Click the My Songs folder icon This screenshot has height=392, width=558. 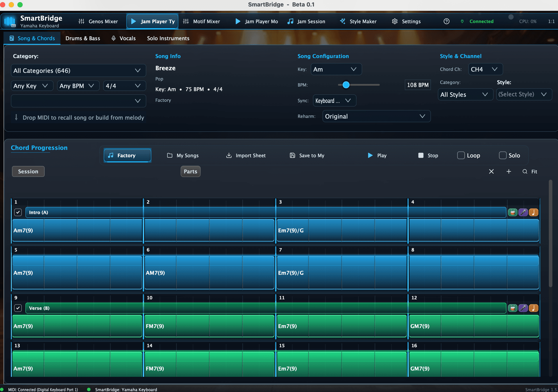click(170, 155)
